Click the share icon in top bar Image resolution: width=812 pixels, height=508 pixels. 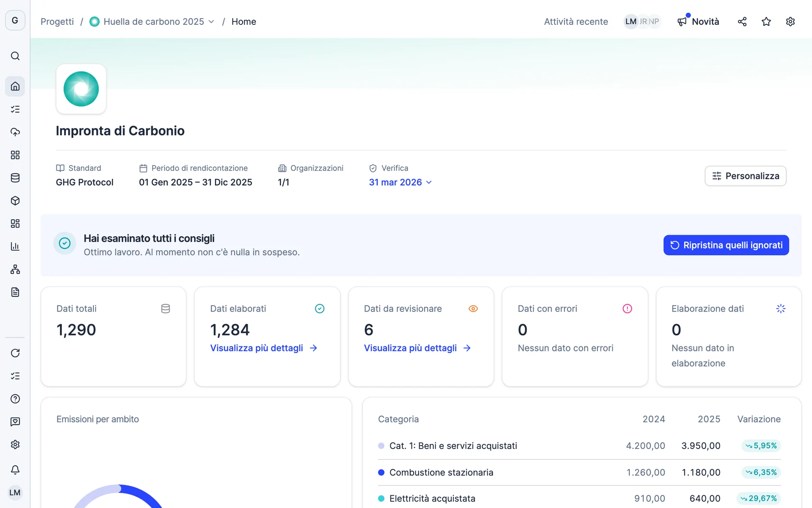tap(742, 22)
